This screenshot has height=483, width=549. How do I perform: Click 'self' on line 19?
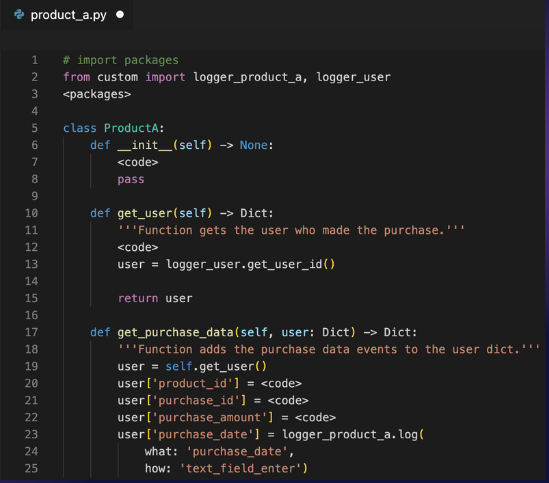pos(179,366)
